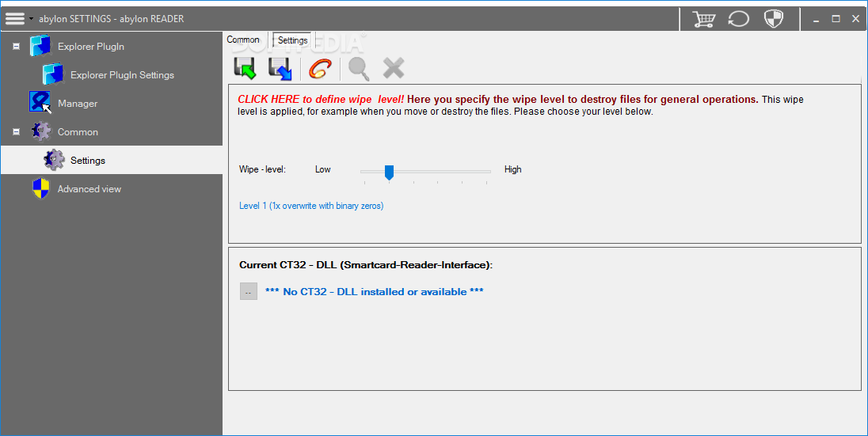The height and width of the screenshot is (436, 868).
Task: Open the Explorer PlugIn Settings entry
Action: [122, 74]
